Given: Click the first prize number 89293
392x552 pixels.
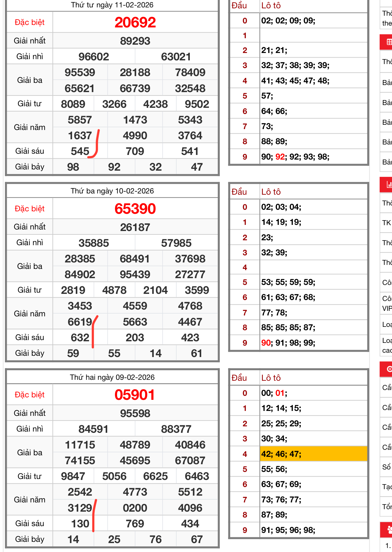Looking at the screenshot, I should click(135, 41).
